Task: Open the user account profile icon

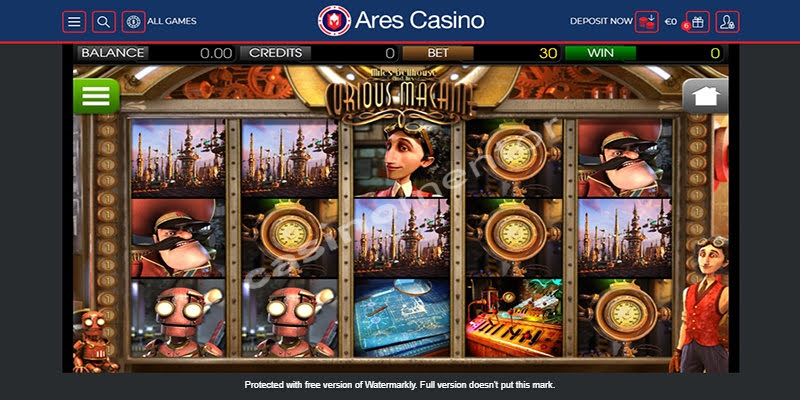Action: pyautogui.click(x=727, y=22)
